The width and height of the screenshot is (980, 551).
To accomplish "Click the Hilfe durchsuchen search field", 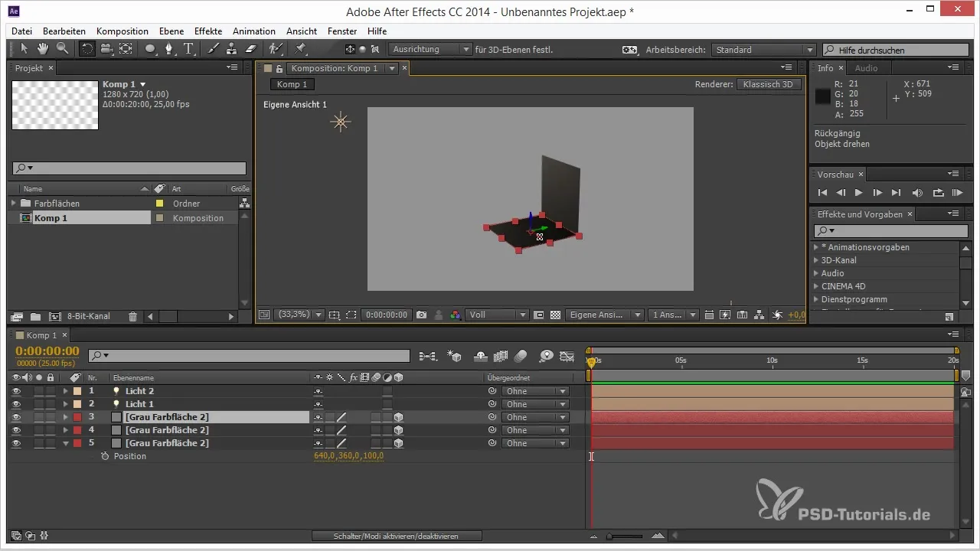I will click(x=896, y=50).
